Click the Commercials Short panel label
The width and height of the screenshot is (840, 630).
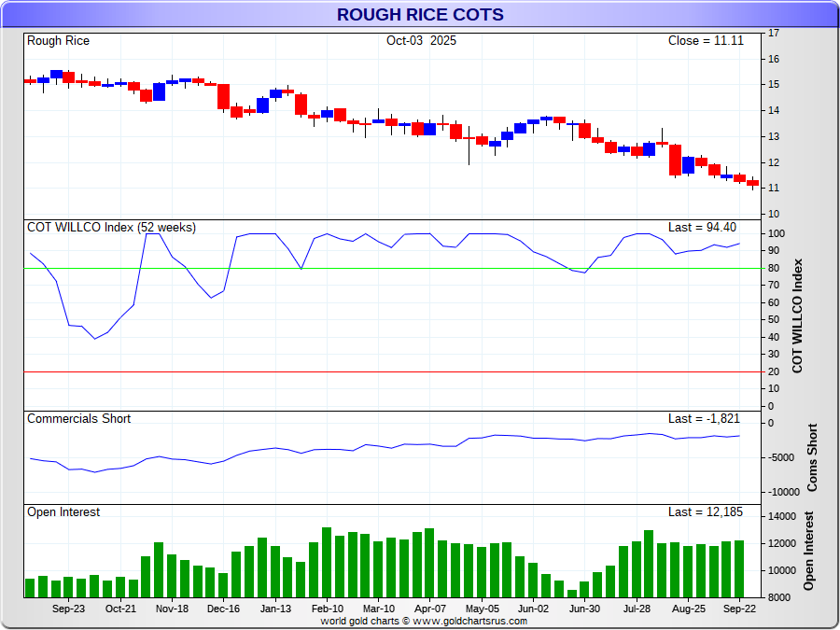[x=78, y=419]
